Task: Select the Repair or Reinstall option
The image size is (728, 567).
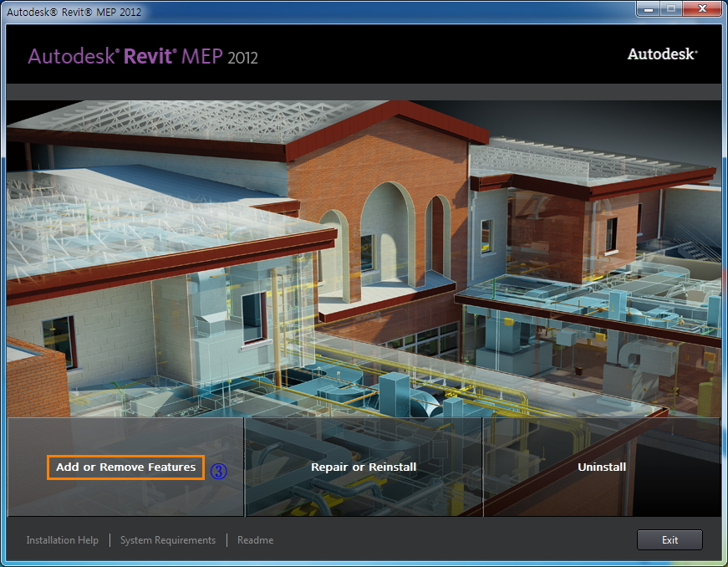Action: click(x=364, y=467)
